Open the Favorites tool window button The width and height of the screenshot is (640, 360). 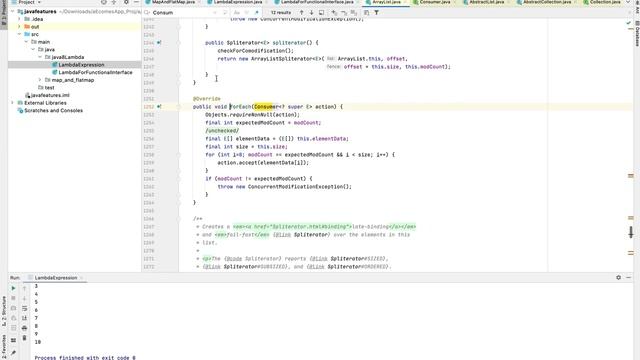click(x=4, y=347)
